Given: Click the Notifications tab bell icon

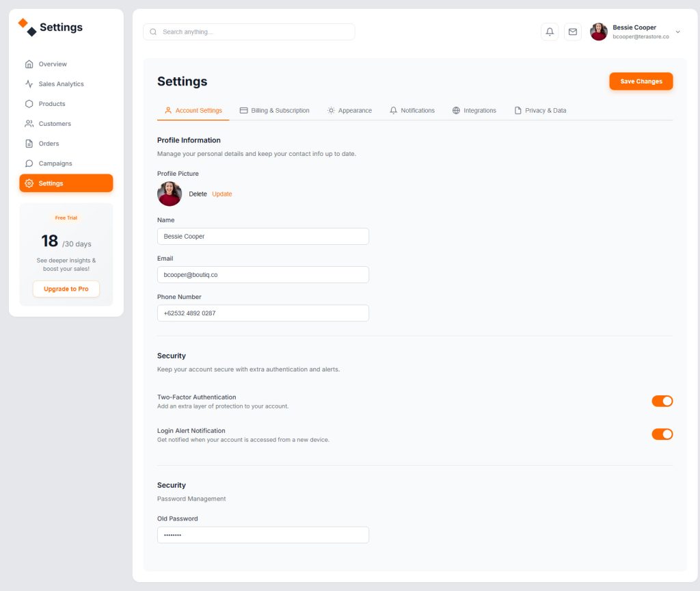Looking at the screenshot, I should tap(393, 110).
